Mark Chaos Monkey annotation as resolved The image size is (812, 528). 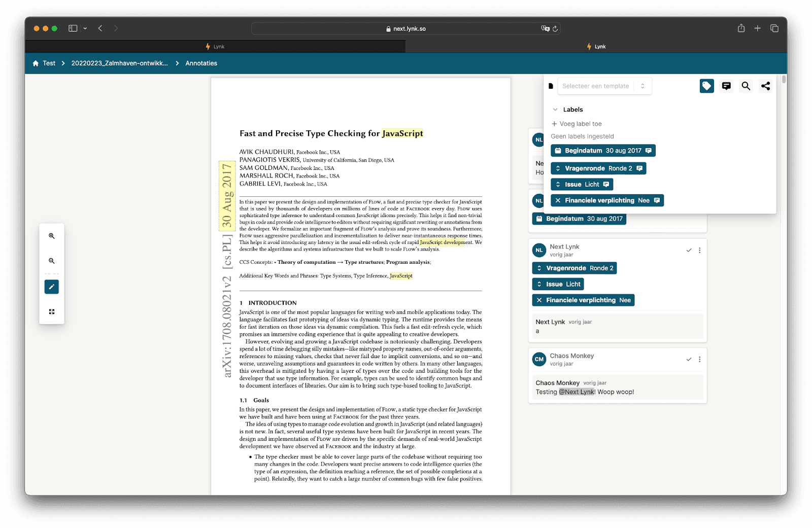(x=689, y=359)
